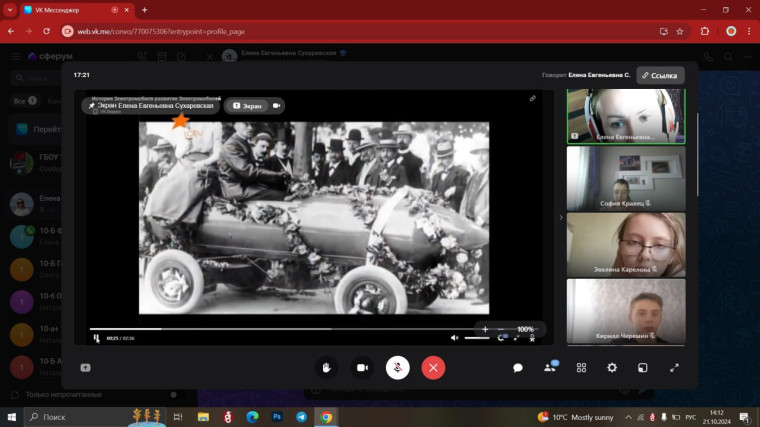This screenshot has height=427, width=760.
Task: Zoom in with the plus button
Action: pos(485,329)
